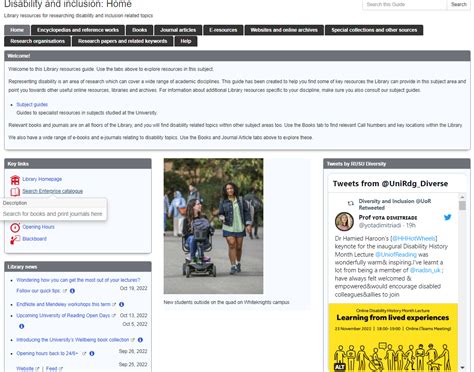Click external-link icon after 'Opening hours back to 24/6+'
Image resolution: width=474 pixels, height=372 pixels.
tap(84, 353)
